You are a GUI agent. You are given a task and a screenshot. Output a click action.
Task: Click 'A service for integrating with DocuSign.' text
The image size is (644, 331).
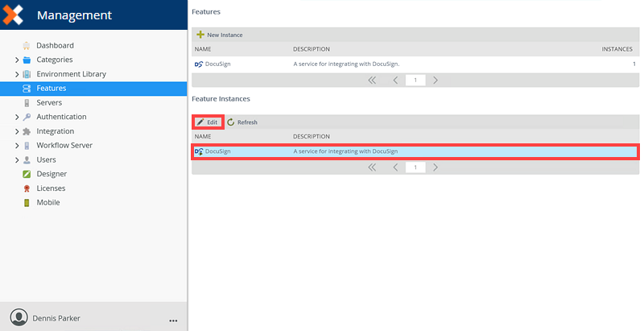(346, 64)
